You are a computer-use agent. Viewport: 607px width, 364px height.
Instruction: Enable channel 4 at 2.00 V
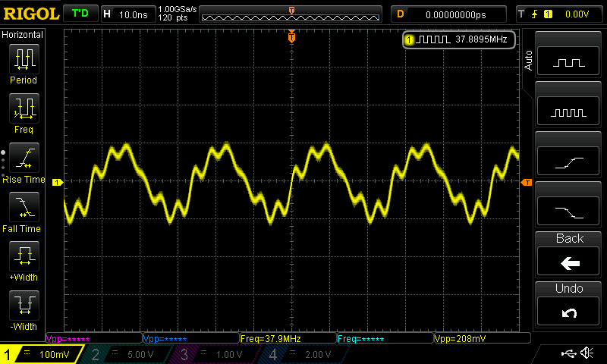pyautogui.click(x=305, y=354)
